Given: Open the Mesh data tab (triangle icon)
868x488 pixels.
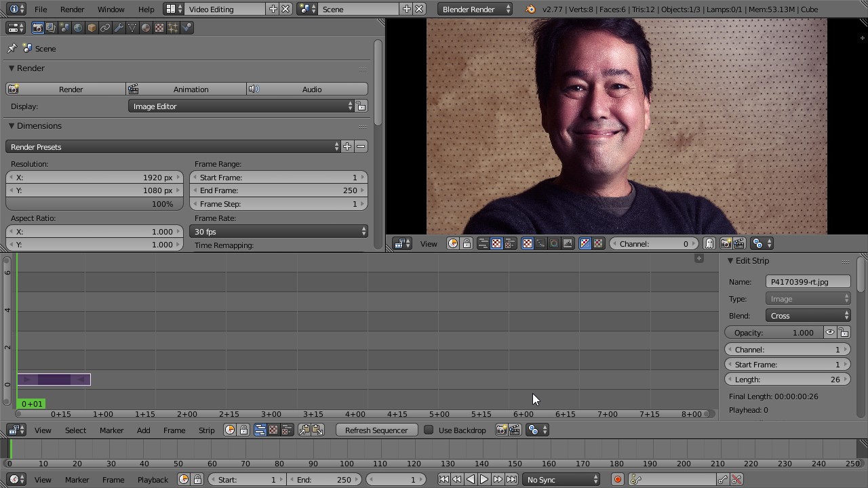Looking at the screenshot, I should click(132, 28).
